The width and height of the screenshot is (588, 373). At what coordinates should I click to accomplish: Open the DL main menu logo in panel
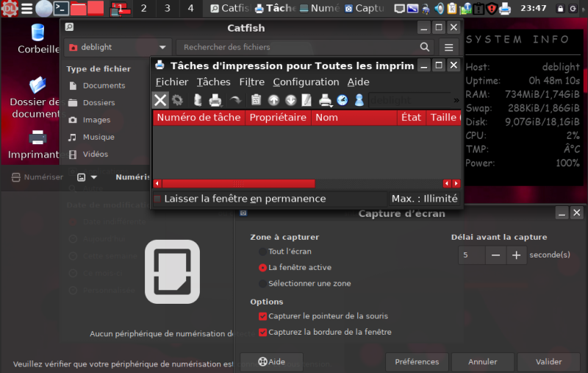(10, 8)
